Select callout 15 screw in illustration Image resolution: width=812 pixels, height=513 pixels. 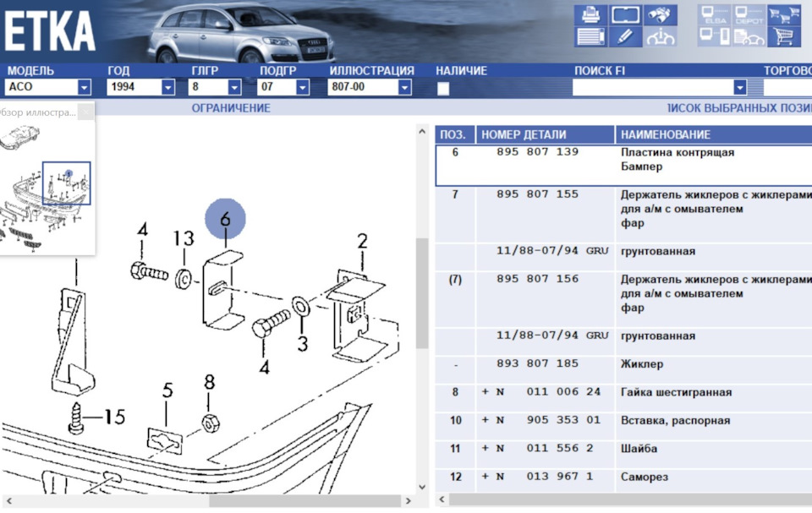tap(115, 417)
